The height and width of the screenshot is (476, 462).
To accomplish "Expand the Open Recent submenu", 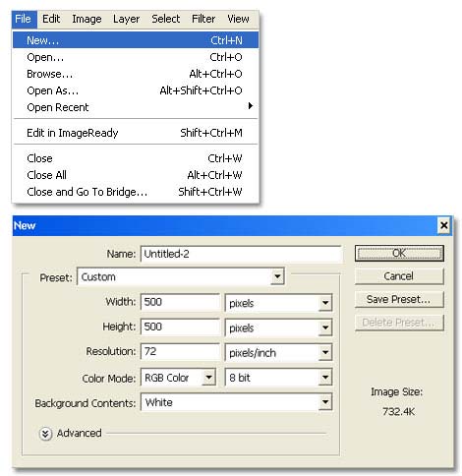I will (136, 107).
